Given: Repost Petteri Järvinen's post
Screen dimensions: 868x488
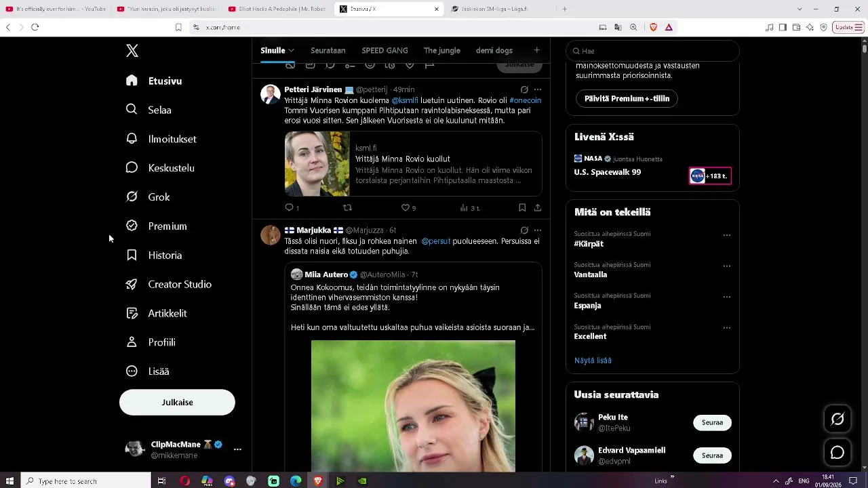Looking at the screenshot, I should point(347,207).
